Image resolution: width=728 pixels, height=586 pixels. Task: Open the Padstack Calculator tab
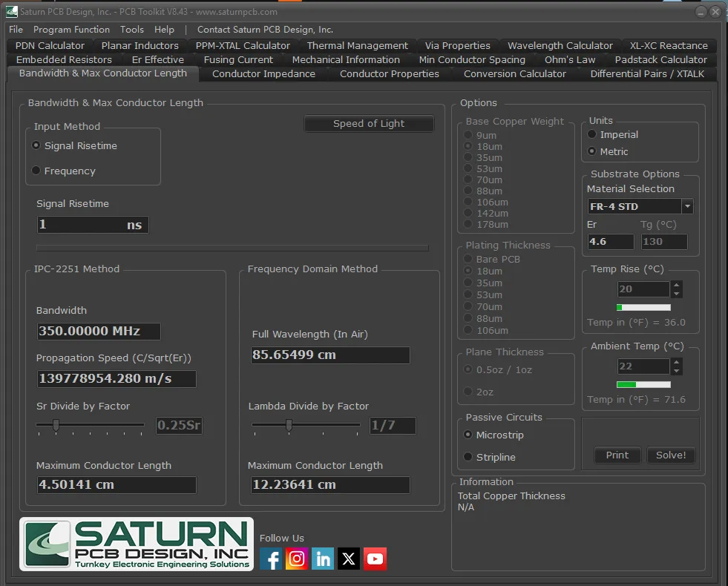point(660,60)
